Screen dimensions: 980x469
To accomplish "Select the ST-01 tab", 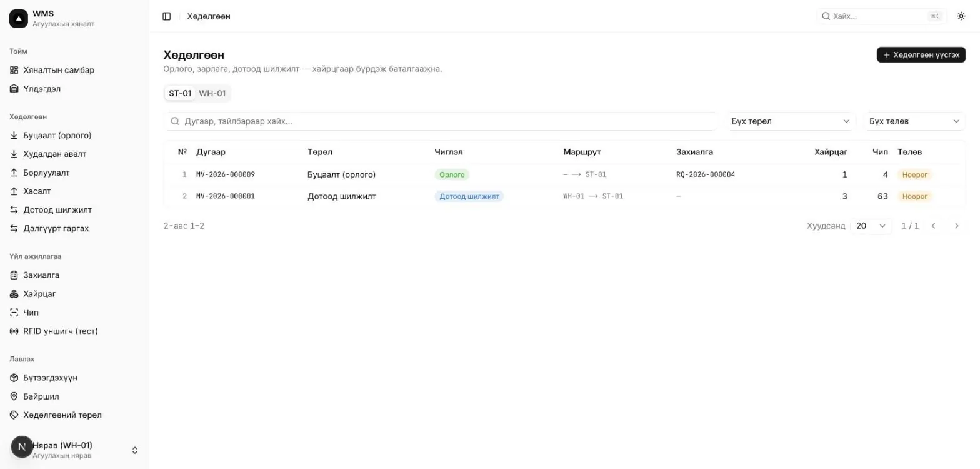I will point(180,93).
